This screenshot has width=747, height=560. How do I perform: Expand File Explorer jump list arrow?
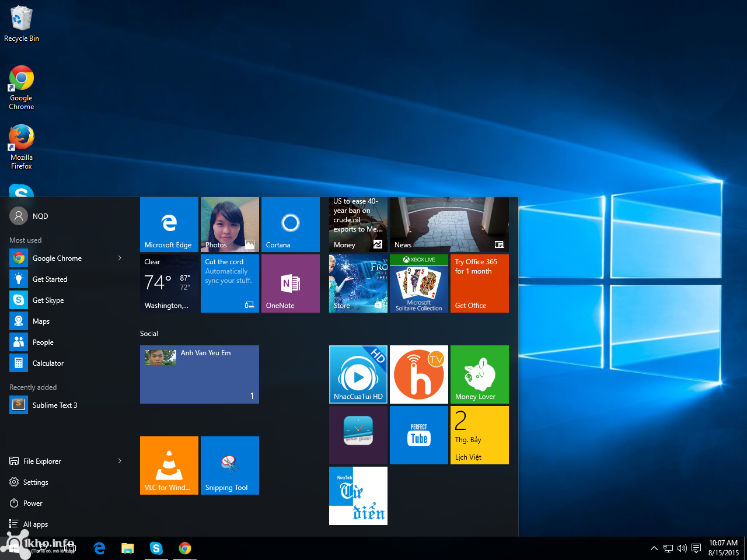click(x=120, y=461)
